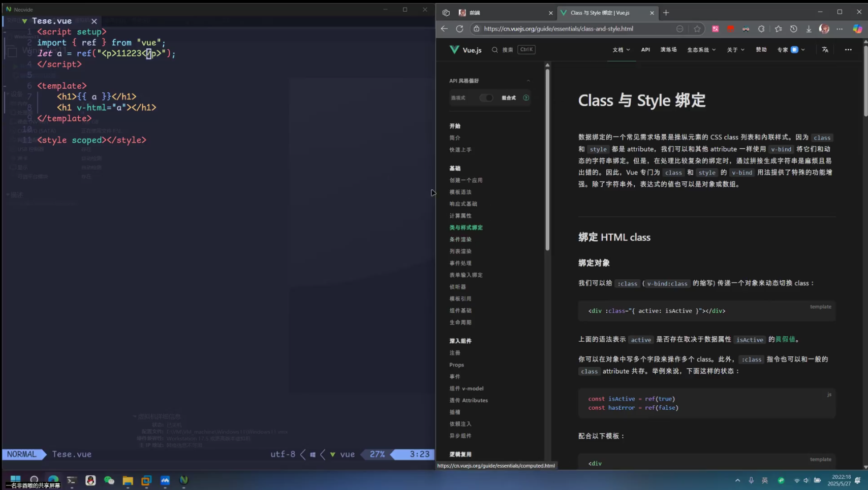Close the Class 与 Style Vue.js tab
The image size is (868, 490).
pos(652,13)
